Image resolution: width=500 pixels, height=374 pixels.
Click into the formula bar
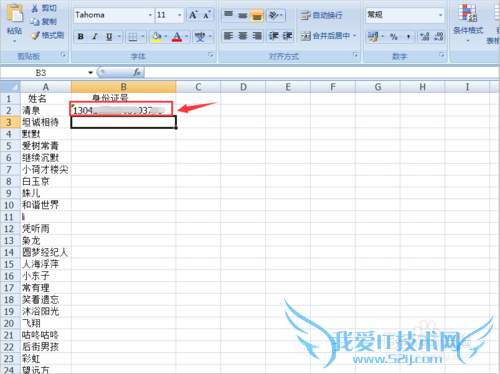click(x=322, y=72)
